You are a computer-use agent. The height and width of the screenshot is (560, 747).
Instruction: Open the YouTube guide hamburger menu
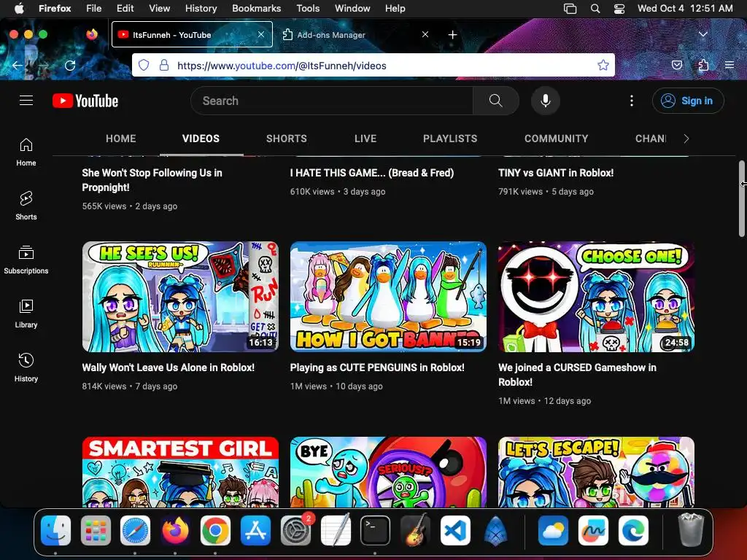[26, 101]
